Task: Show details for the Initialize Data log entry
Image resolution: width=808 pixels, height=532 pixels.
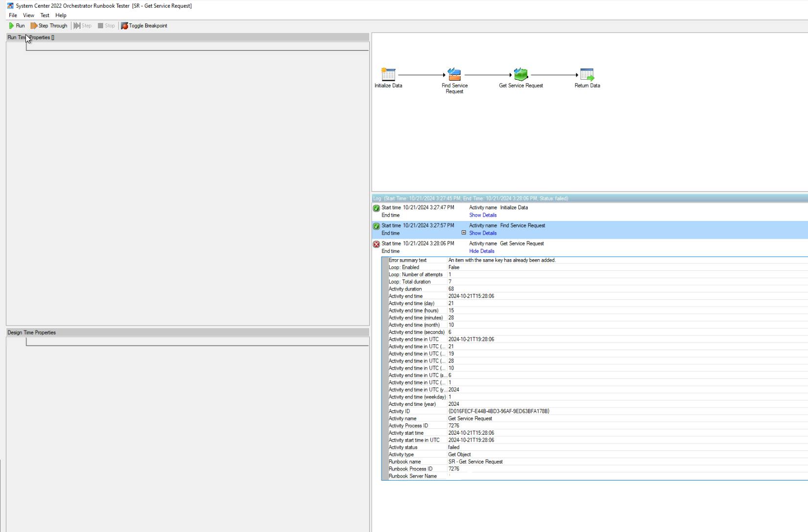Action: [483, 215]
